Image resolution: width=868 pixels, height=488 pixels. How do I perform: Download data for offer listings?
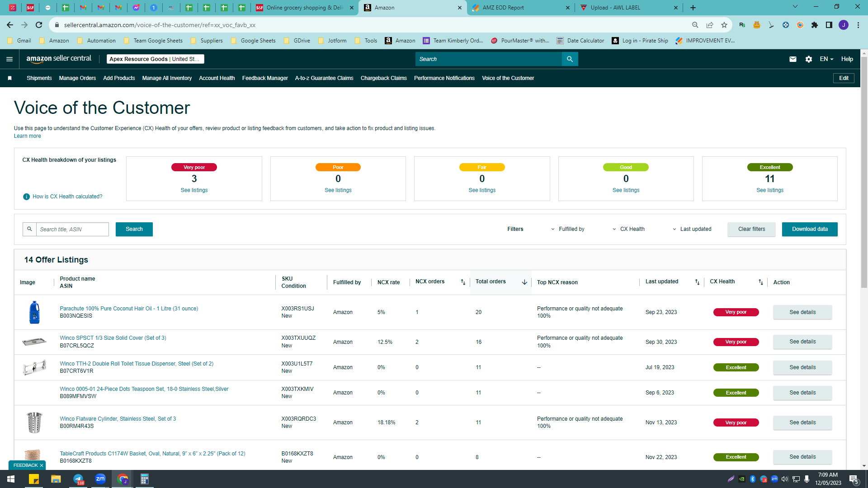pos(810,229)
